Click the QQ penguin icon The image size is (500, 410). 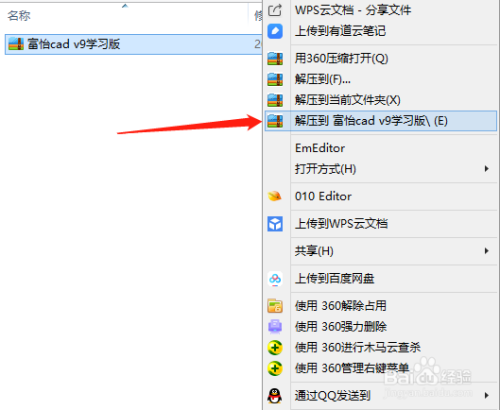[x=275, y=396]
